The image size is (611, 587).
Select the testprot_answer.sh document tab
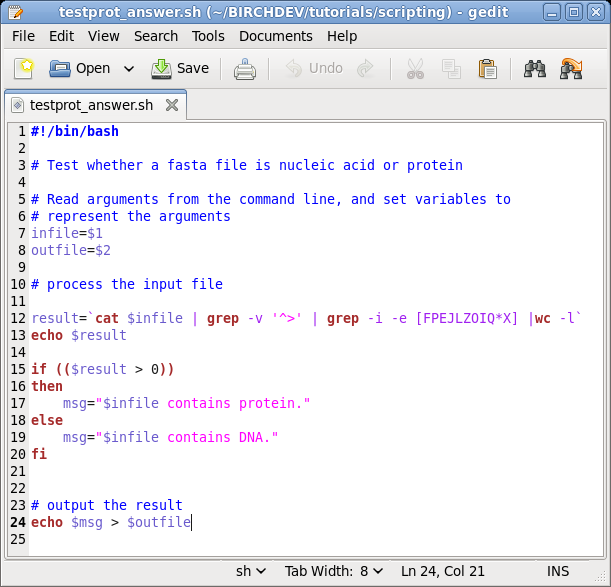[x=90, y=104]
